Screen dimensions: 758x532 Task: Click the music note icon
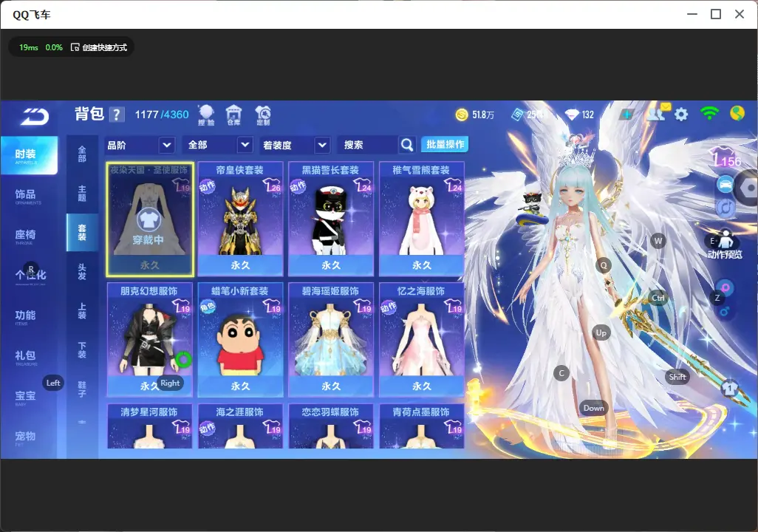pos(725,208)
